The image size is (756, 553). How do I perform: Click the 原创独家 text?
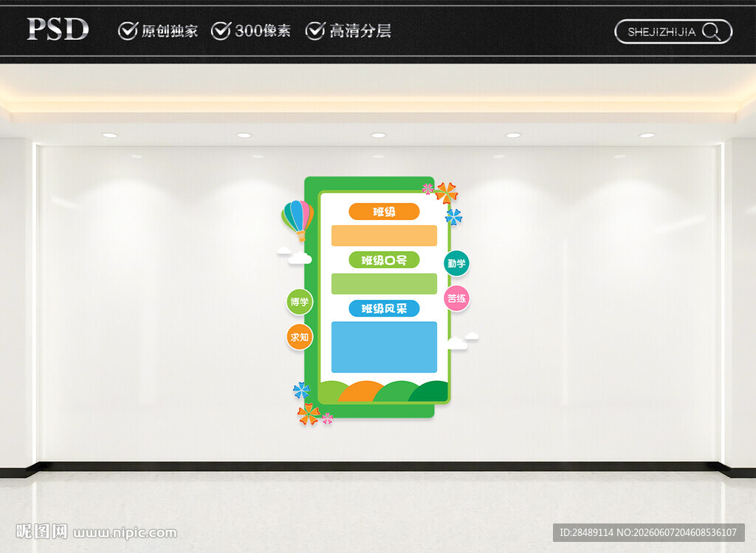[x=170, y=31]
